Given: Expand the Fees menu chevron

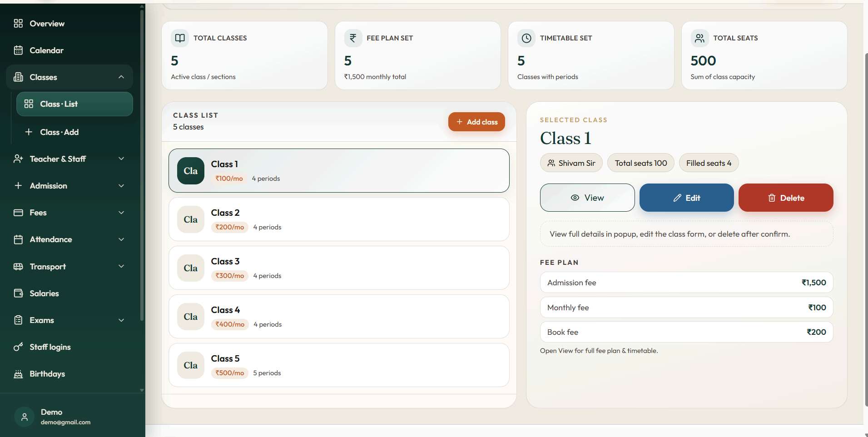Looking at the screenshot, I should point(121,212).
